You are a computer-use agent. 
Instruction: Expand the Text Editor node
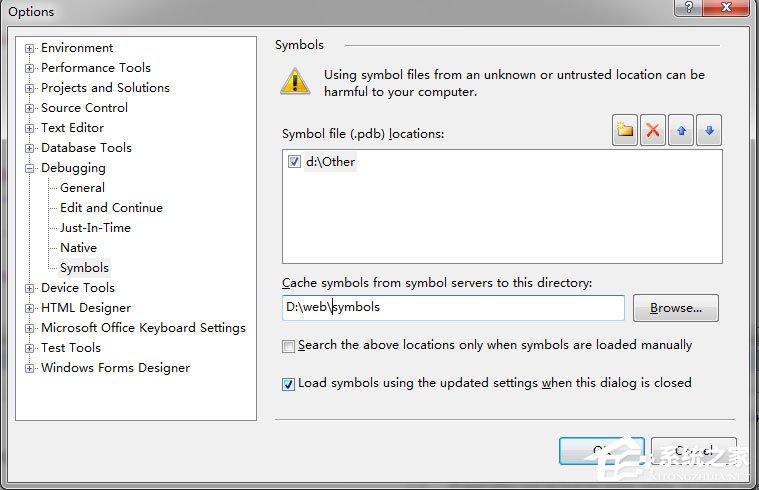30,128
